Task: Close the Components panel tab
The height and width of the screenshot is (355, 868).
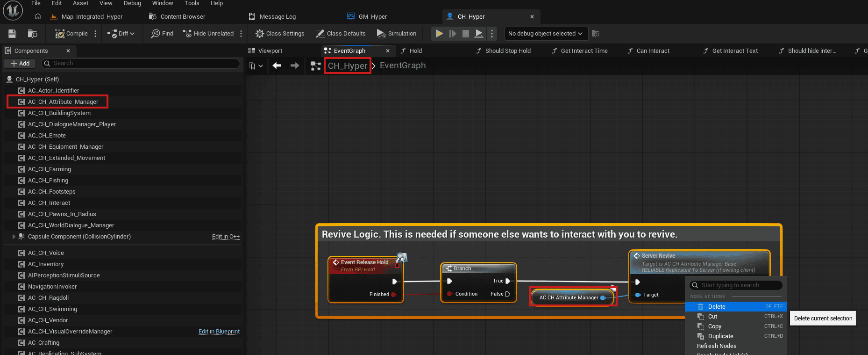Action: tap(68, 51)
